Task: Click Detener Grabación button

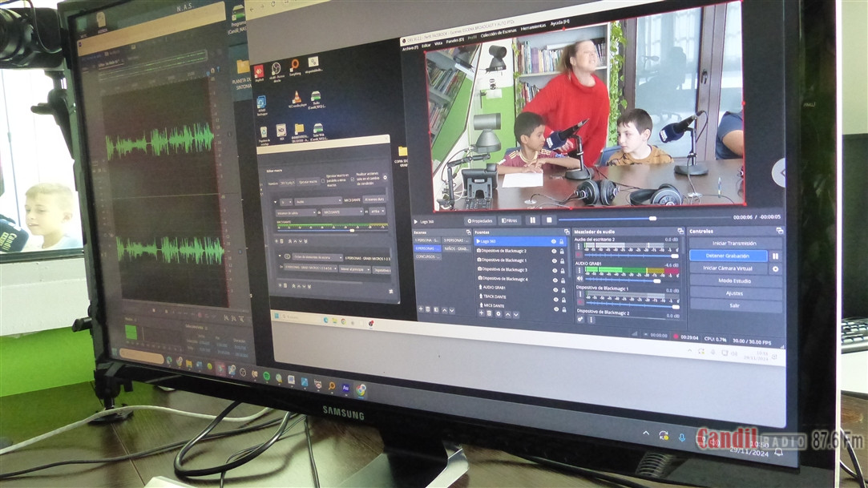Action: [x=728, y=256]
